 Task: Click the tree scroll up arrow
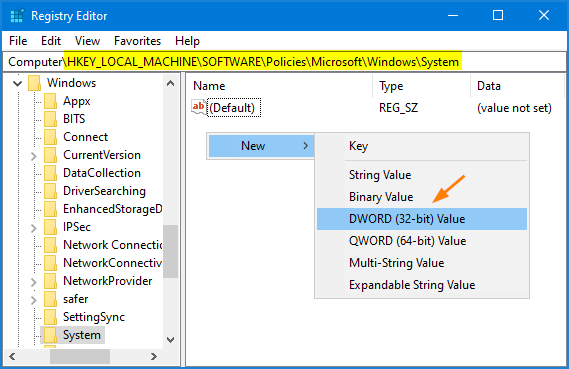pos(171,83)
